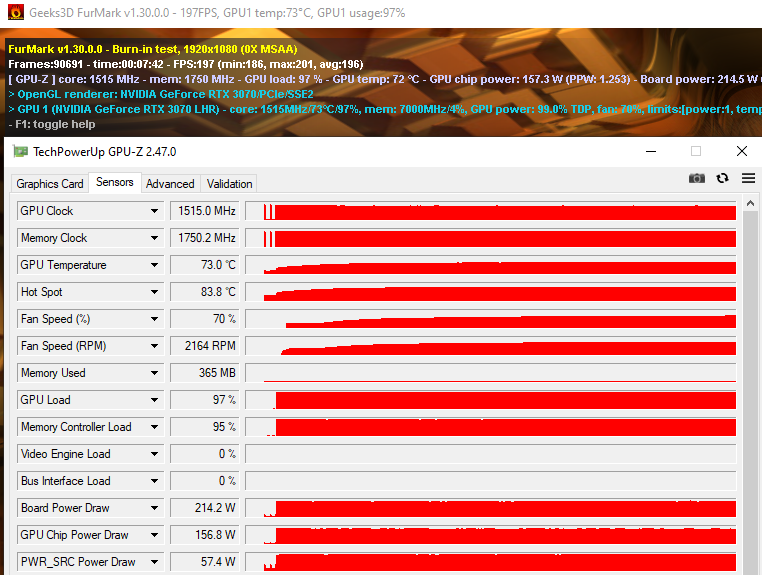Click the Memory Clock history graph

[491, 238]
